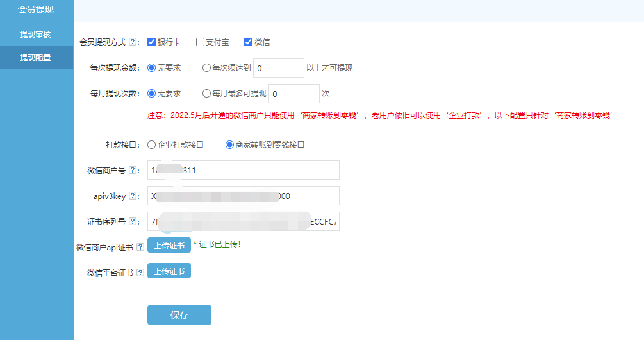This screenshot has width=644, height=340.
Task: Go to 提现审核 in sidebar
Action: click(36, 35)
